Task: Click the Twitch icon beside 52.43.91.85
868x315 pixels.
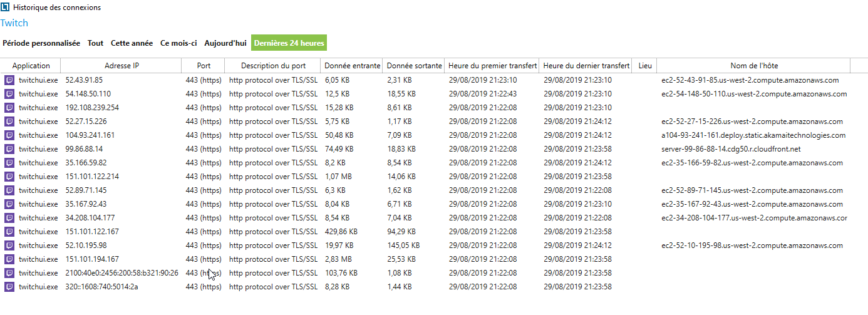Action: (x=9, y=80)
